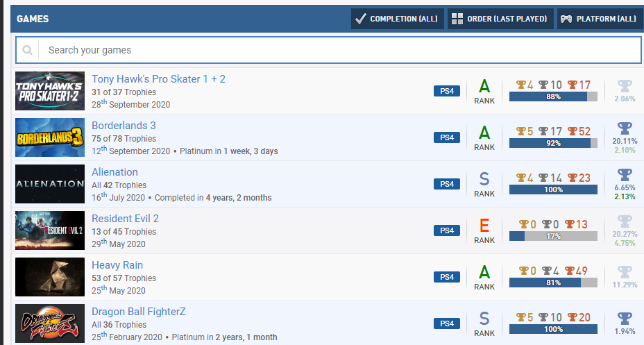Click "Completed in 4 years, 2 months" text
The width and height of the screenshot is (644, 345).
(x=213, y=198)
